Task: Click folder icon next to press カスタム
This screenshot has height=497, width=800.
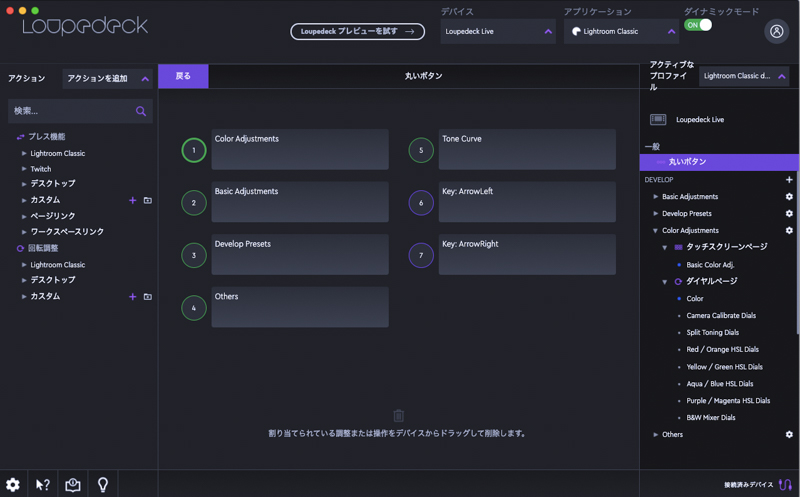Action: pyautogui.click(x=147, y=200)
